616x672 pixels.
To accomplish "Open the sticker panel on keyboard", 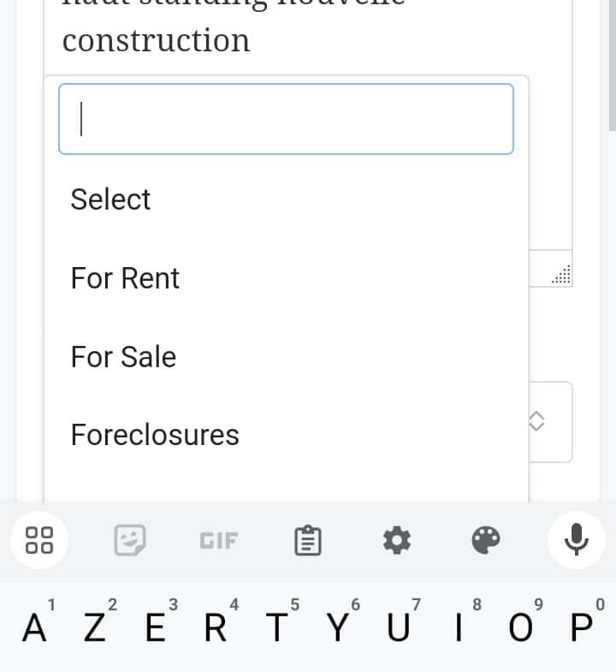I will tap(130, 540).
